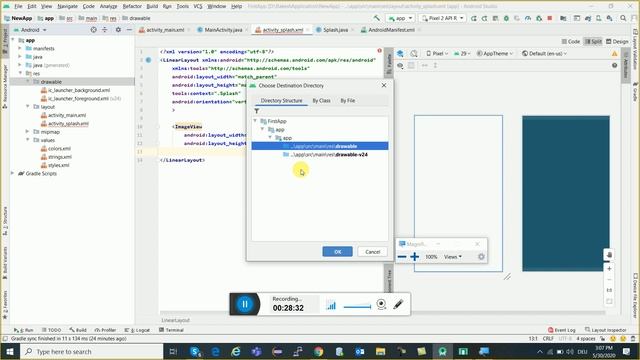Screen dimensions: 640x360
Task: Click the profiler gauge icon in toolbar
Action: click(x=528, y=18)
